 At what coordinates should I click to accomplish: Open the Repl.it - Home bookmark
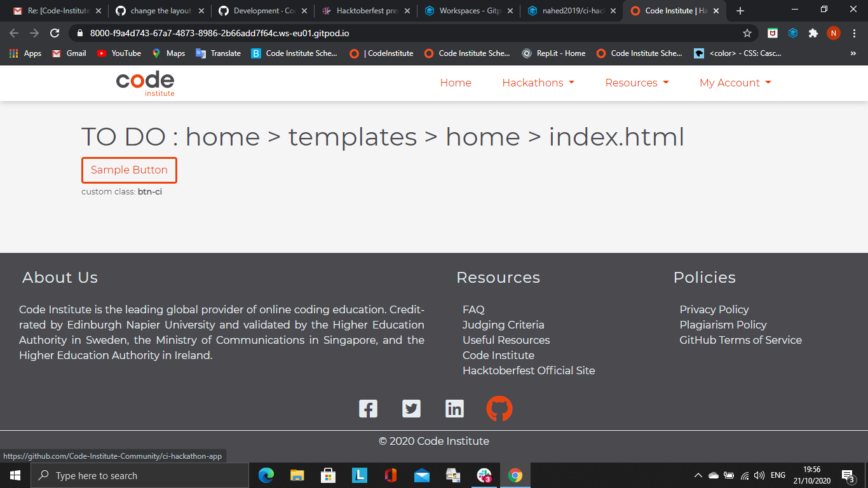(x=553, y=53)
